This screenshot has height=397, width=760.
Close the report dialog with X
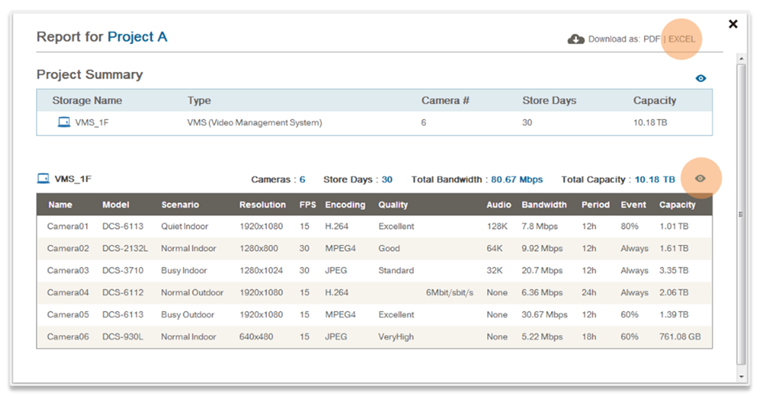pos(733,24)
